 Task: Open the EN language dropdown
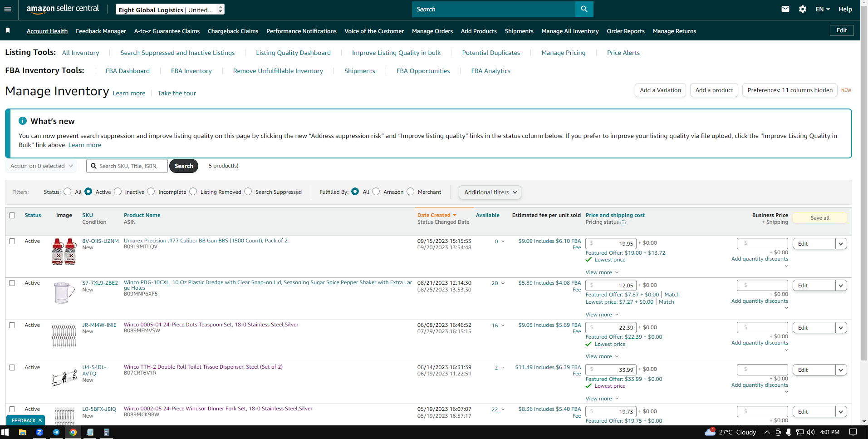click(x=823, y=9)
